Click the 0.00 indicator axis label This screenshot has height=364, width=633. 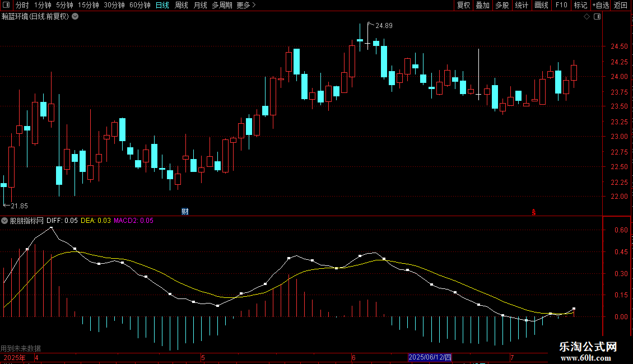(621, 317)
